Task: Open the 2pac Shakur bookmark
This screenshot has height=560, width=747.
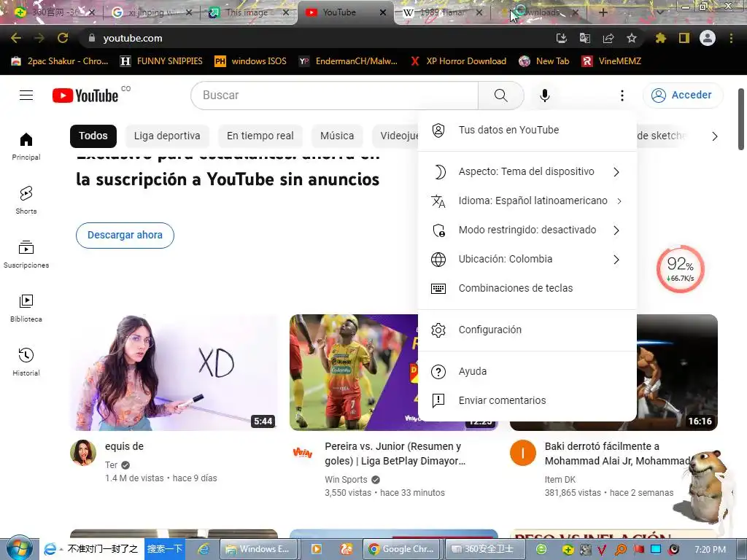Action: coord(61,61)
